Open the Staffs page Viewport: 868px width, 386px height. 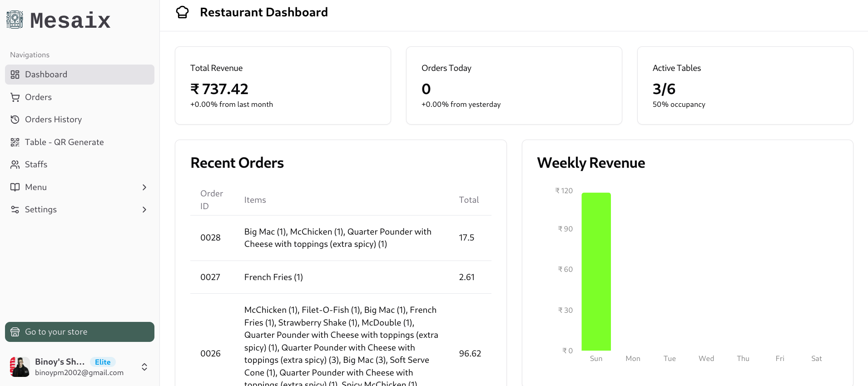click(x=79, y=165)
